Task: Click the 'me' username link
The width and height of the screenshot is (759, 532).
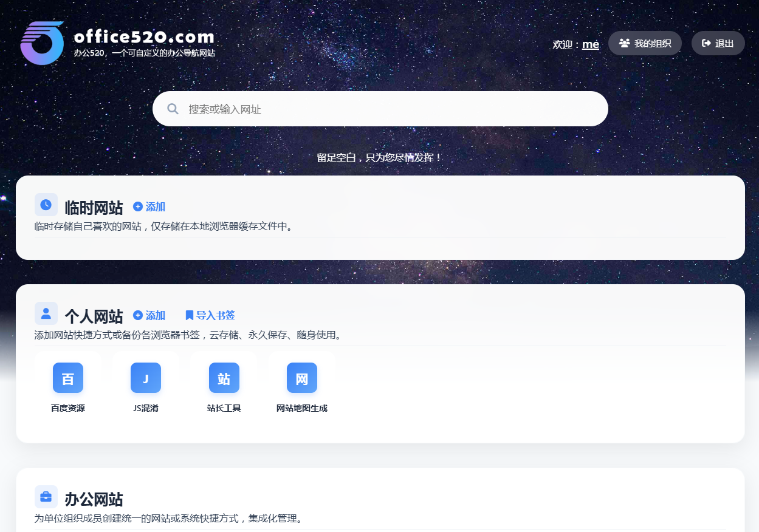Action: pos(590,44)
